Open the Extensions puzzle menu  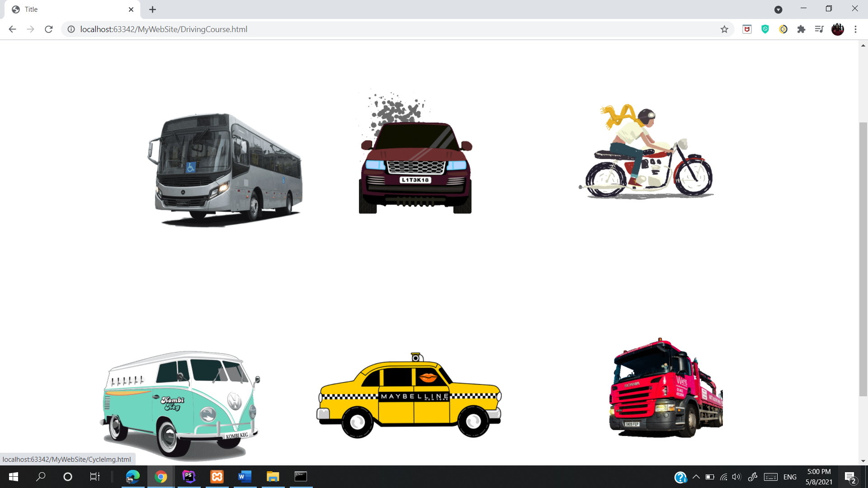(802, 29)
